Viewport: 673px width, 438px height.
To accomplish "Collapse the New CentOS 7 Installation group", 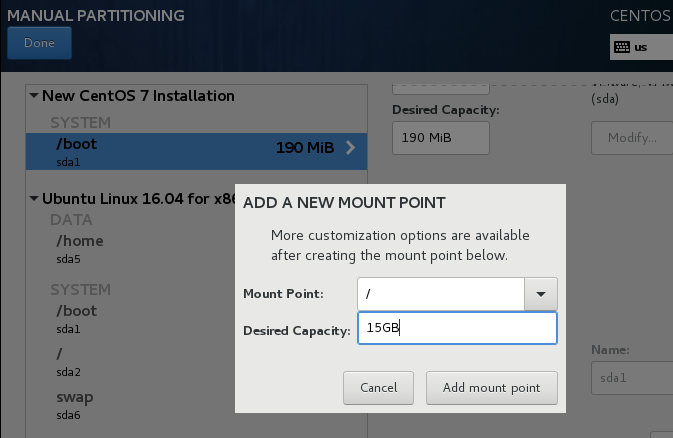I will tap(34, 95).
